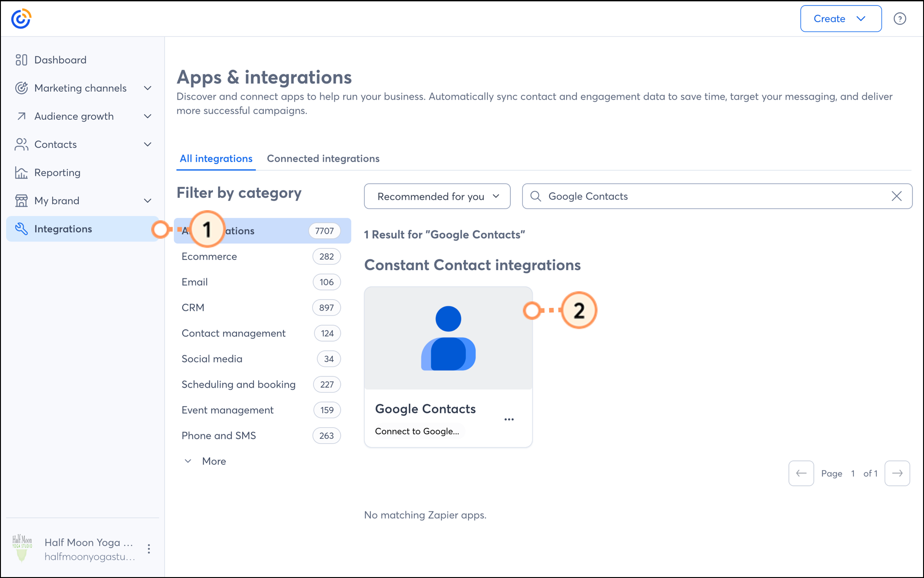Expand My brand menu chevron
This screenshot has height=578, width=924.
148,201
